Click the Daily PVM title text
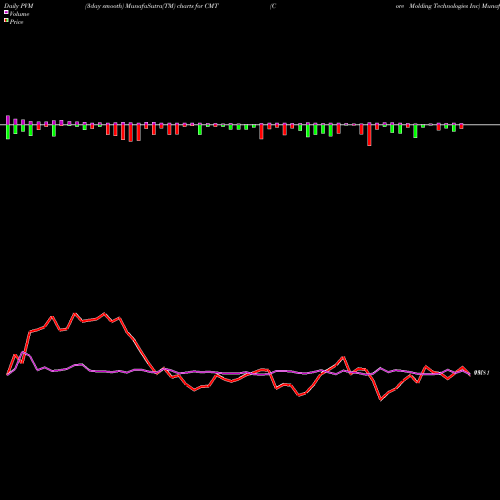Viewport: 500px width, 500px height. click(19, 6)
